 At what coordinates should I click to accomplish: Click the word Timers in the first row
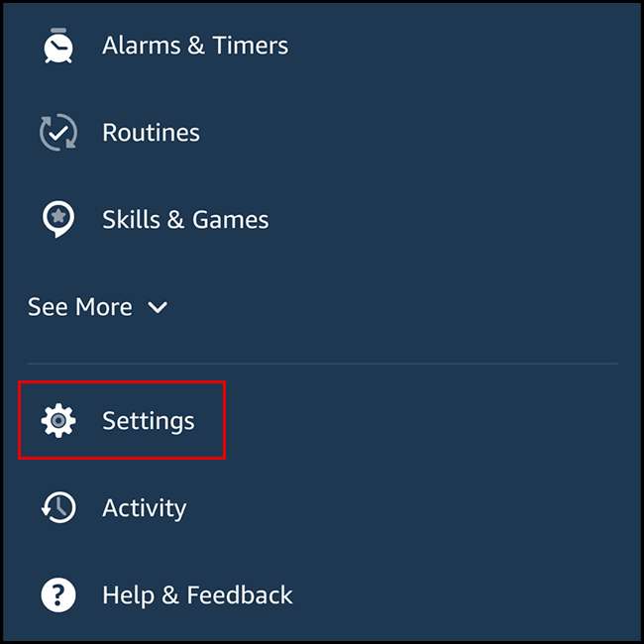click(250, 46)
